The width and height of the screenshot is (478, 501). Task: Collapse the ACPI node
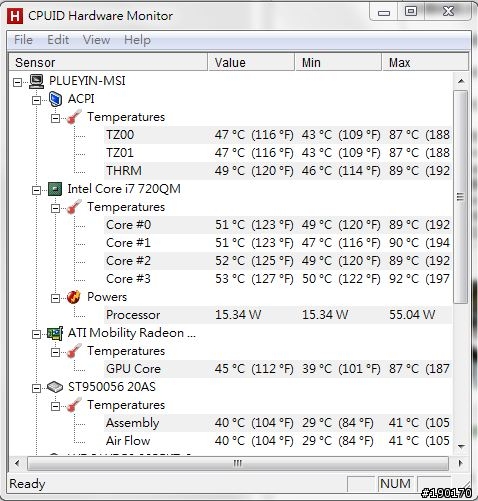[x=36, y=100]
